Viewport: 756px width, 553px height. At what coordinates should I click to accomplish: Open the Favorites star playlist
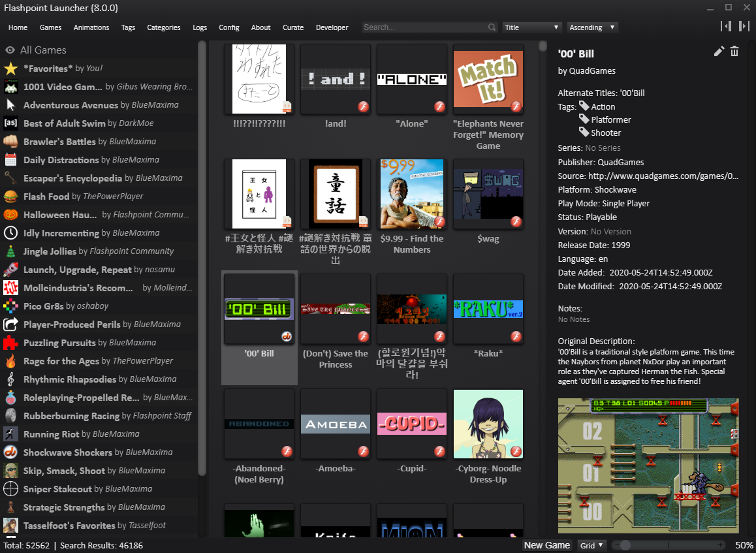[10, 69]
